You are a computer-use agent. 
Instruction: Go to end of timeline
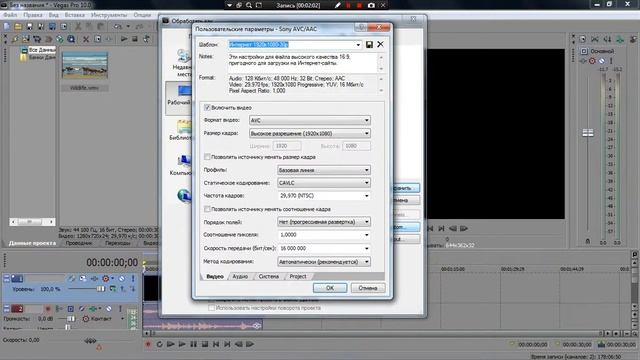click(x=227, y=344)
